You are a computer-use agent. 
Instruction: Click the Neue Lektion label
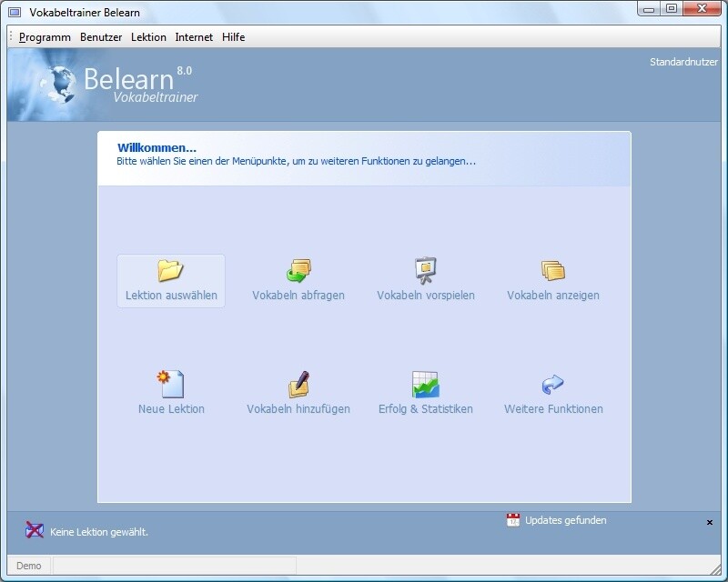171,409
